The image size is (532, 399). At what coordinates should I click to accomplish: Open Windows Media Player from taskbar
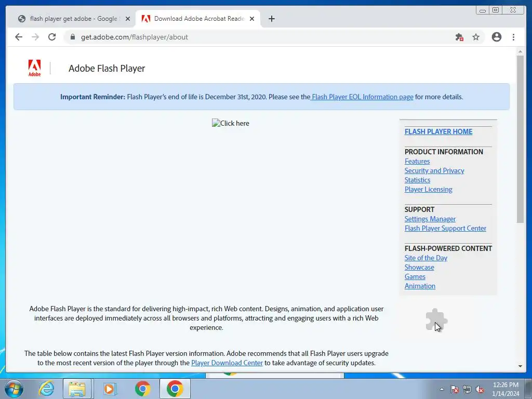point(110,389)
